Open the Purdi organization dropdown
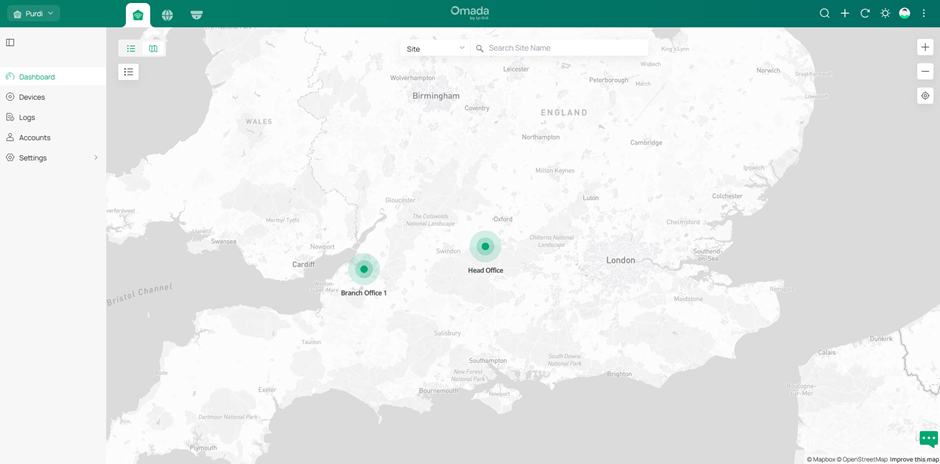940x464 pixels. 33,14
